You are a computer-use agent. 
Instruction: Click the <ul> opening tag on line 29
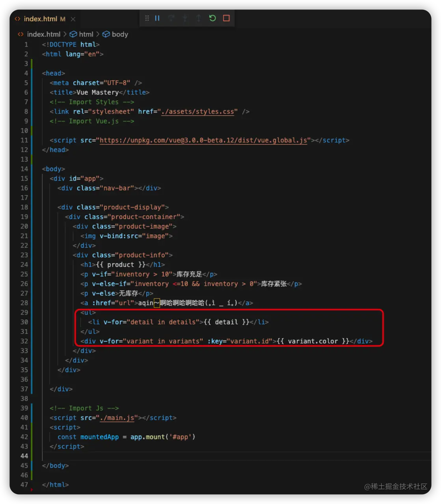click(x=88, y=313)
